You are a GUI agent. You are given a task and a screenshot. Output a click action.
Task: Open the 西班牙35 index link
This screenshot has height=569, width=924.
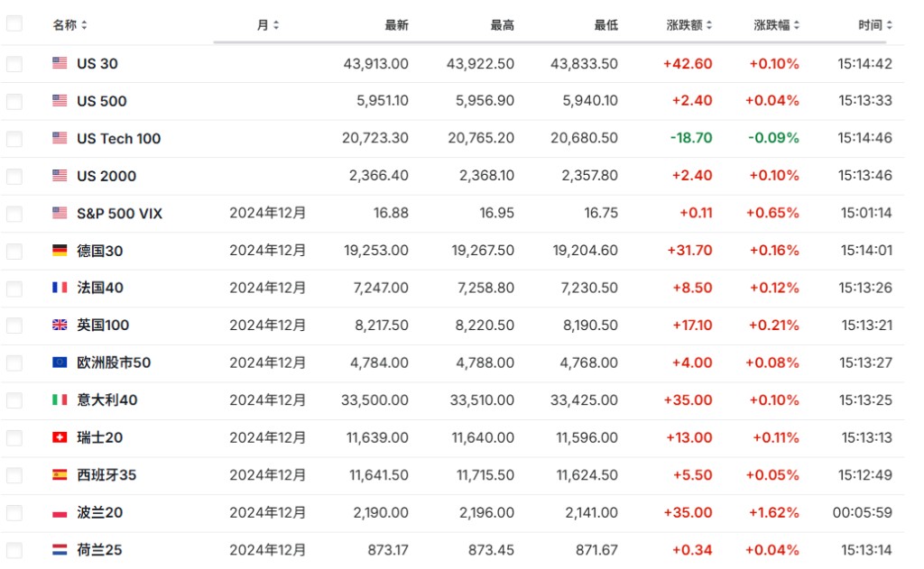point(106,475)
